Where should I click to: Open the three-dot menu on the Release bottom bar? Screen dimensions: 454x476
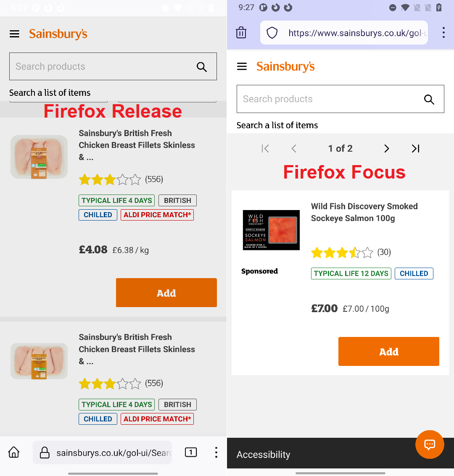point(216,452)
